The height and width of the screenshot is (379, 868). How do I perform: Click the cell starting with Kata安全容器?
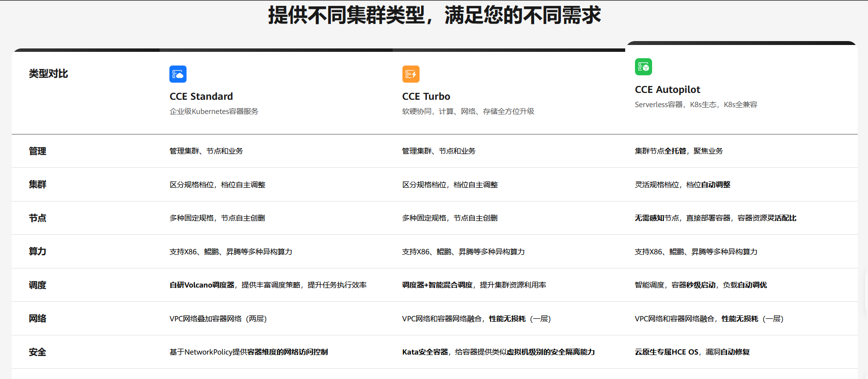(498, 352)
